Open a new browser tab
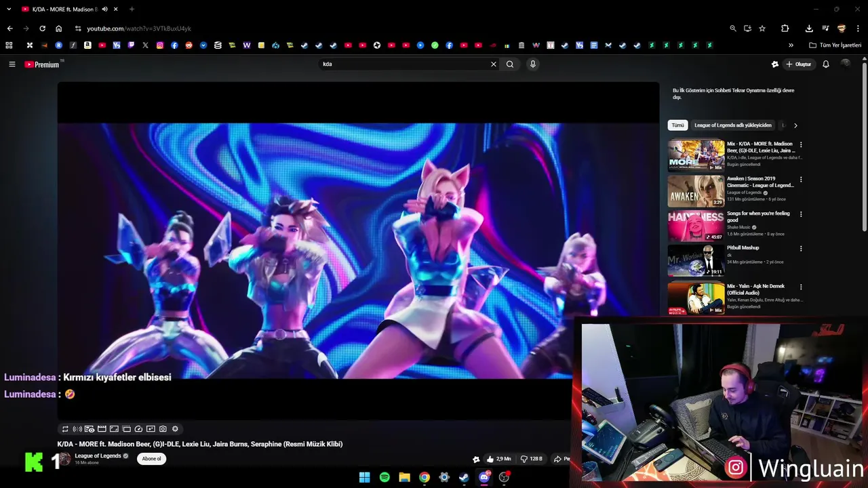Screen dimensions: 868x488 pyautogui.click(x=132, y=9)
